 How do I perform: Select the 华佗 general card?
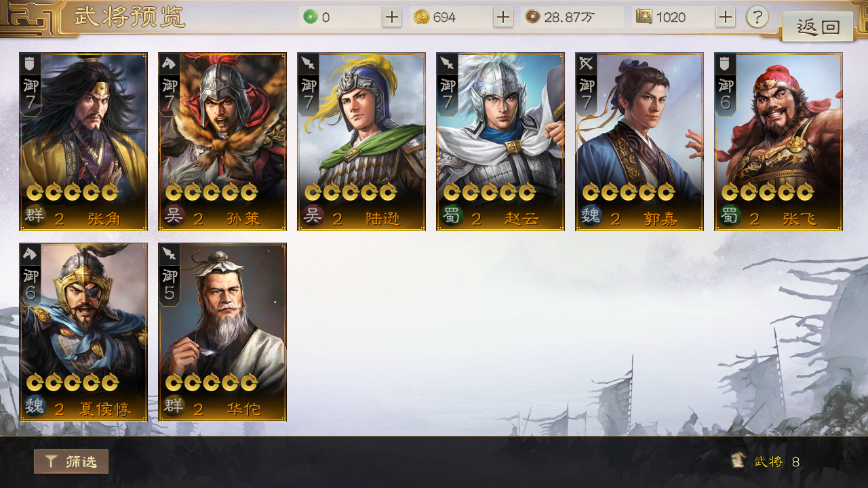tap(222, 332)
